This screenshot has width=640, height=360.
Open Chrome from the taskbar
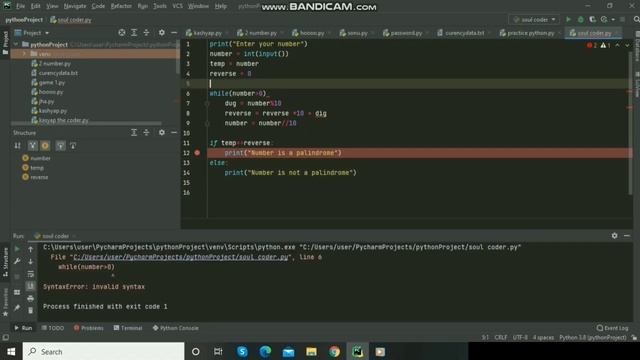click(x=334, y=351)
